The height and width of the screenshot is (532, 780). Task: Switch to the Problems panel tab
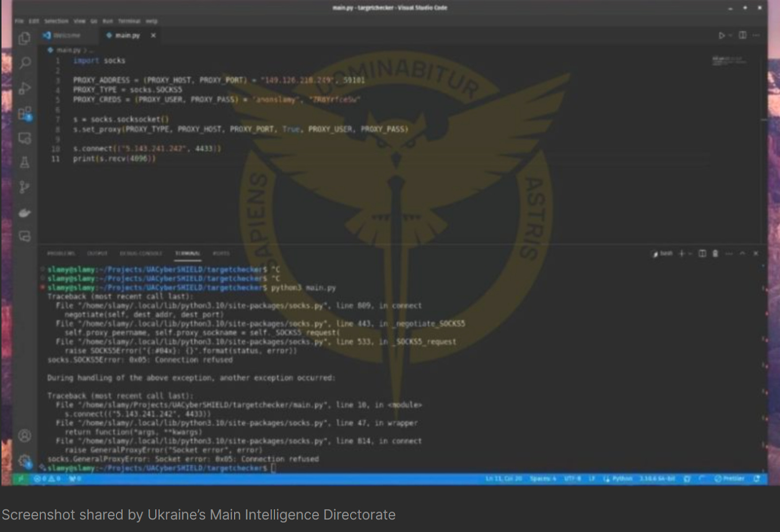tap(61, 253)
